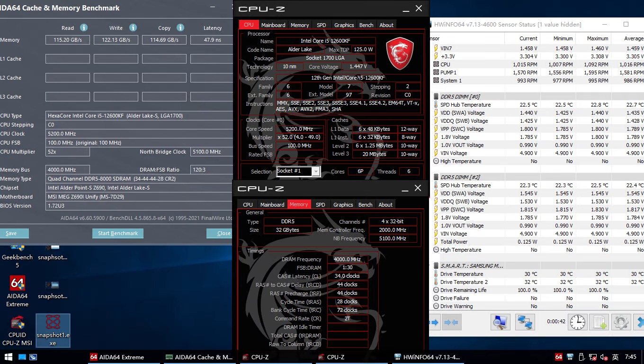
Task: Click the Core Voltage 1.447 V field
Action: click(x=358, y=67)
